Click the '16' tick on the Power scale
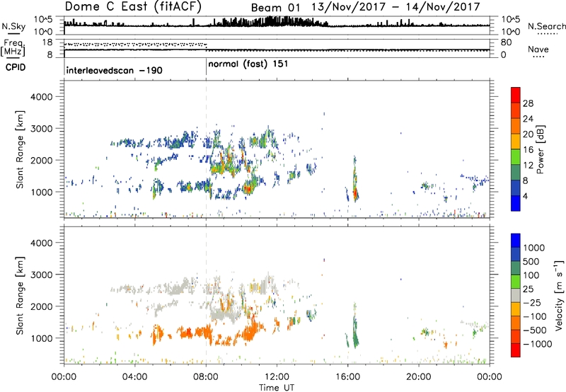 click(x=528, y=150)
